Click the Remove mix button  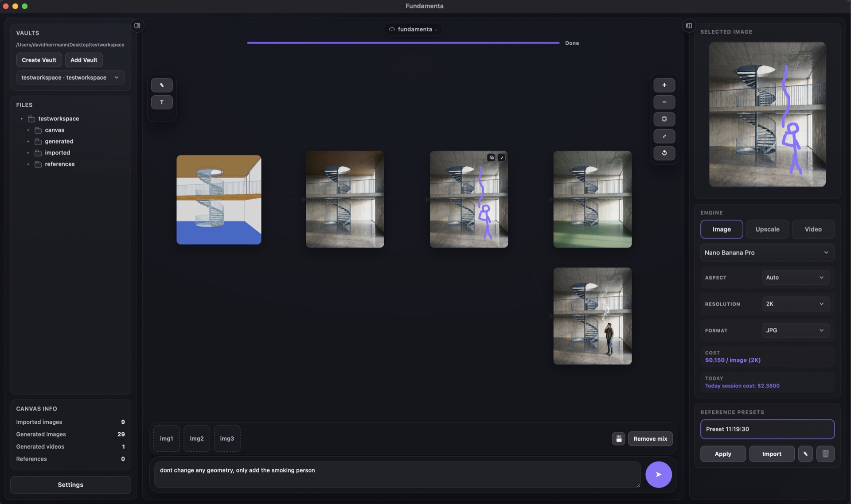click(650, 438)
